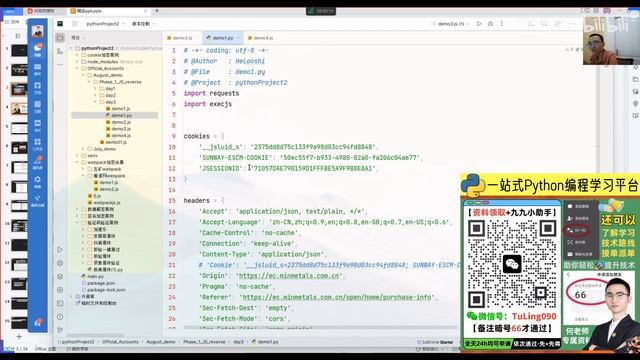
Task: Open the Structure tool window icon
Action: pyautogui.click(x=60, y=51)
